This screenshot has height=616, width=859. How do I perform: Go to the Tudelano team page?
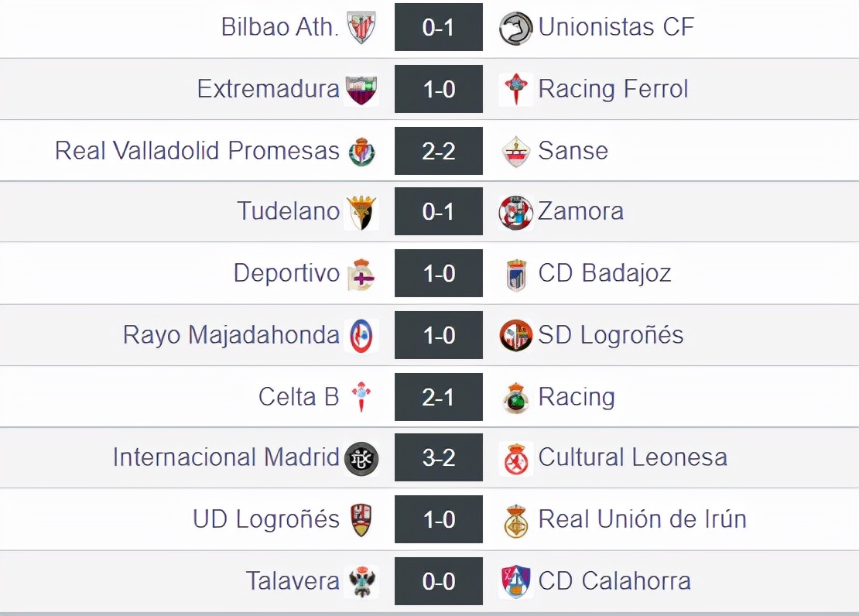(289, 211)
